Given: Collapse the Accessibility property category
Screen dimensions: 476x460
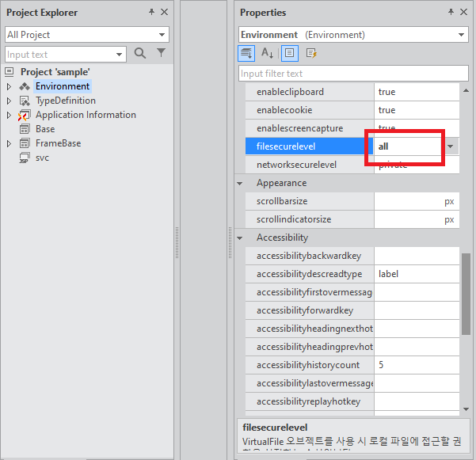Looking at the screenshot, I should (241, 238).
